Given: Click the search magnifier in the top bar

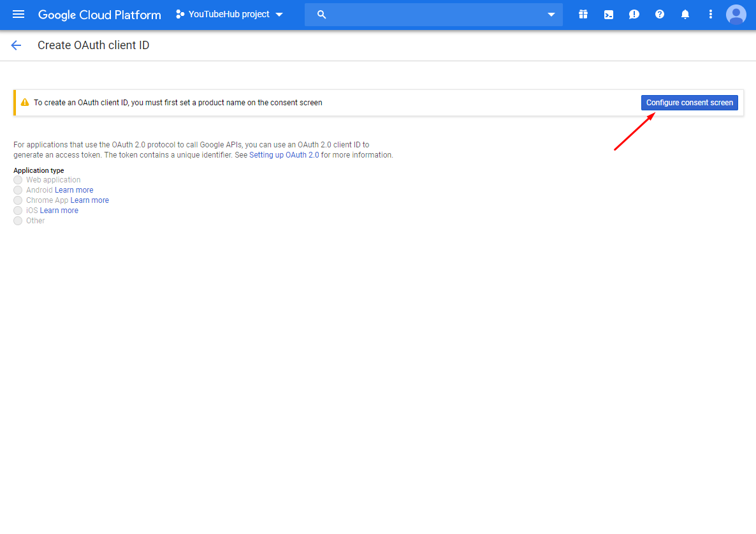Looking at the screenshot, I should 321,14.
